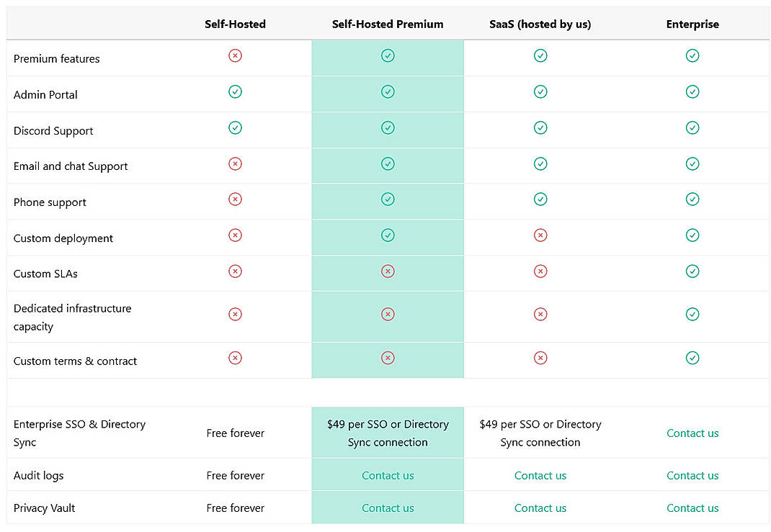
Task: Toggle Custom terms & contract under Self-Hosted Premium
Action: click(388, 358)
